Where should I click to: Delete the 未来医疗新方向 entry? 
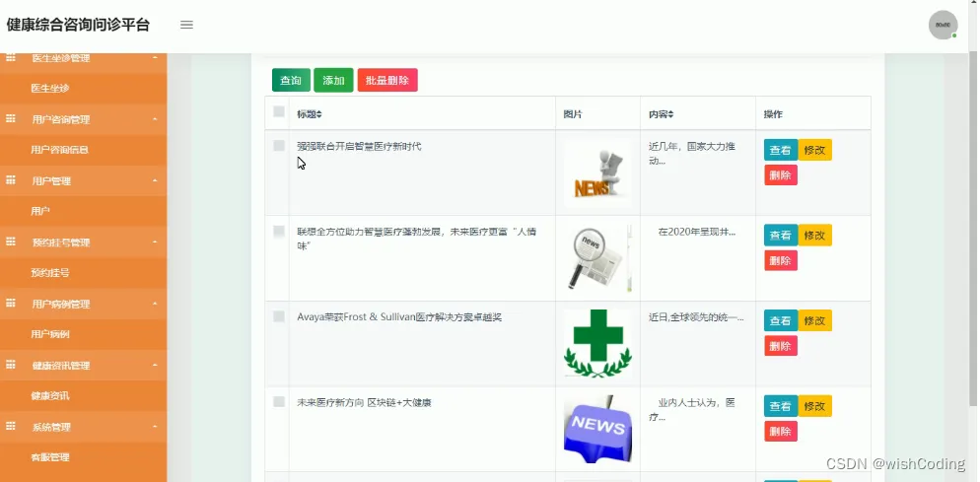pos(781,431)
